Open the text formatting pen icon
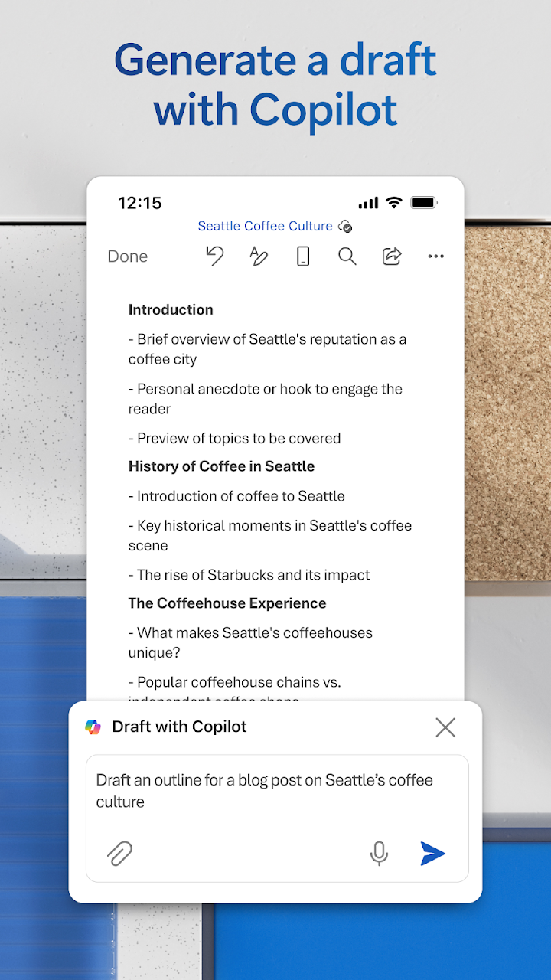 click(x=259, y=256)
